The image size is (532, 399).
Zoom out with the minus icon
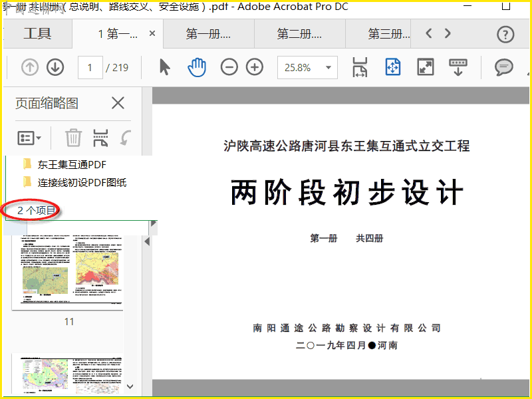pyautogui.click(x=229, y=67)
